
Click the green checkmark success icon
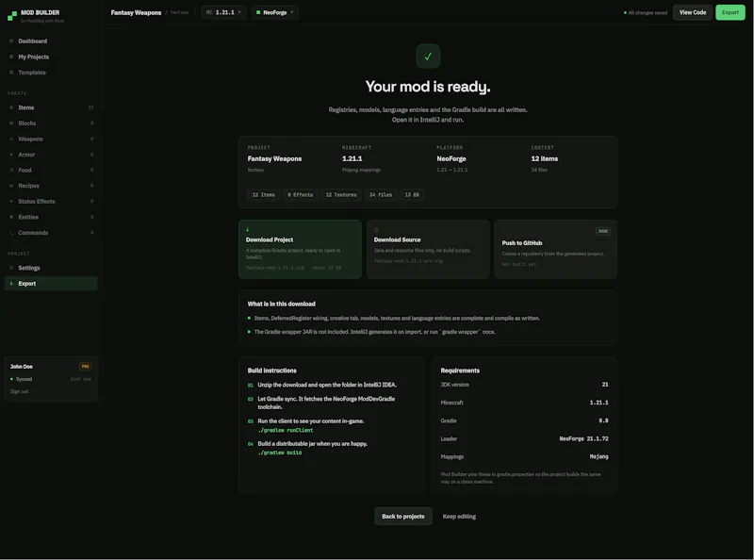tap(428, 56)
